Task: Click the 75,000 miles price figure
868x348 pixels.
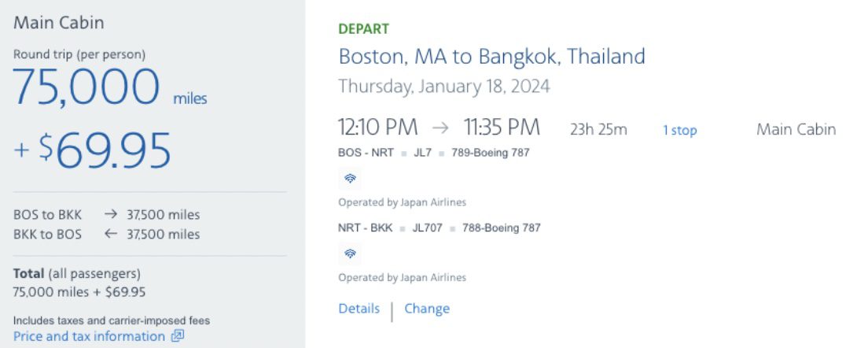Action: tap(109, 87)
